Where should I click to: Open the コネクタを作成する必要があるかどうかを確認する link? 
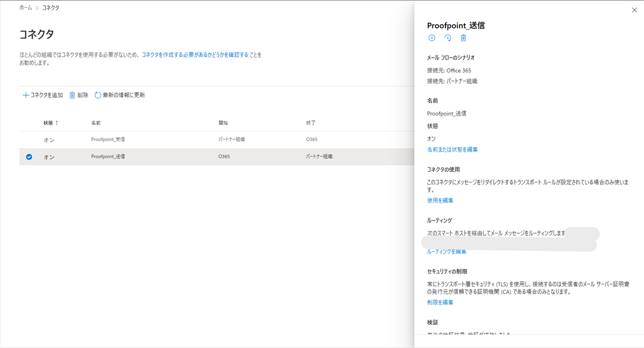coord(195,55)
